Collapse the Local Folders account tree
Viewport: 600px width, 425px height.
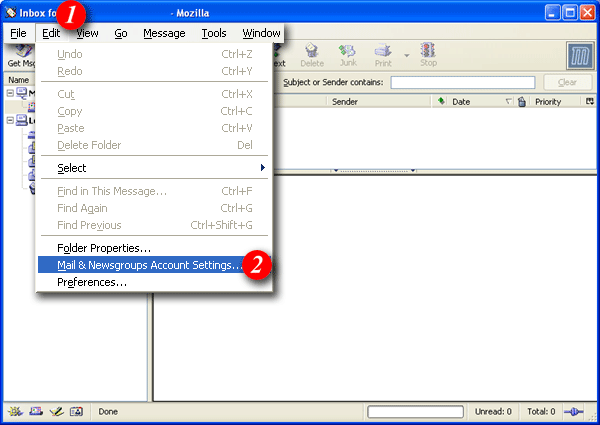[10, 120]
